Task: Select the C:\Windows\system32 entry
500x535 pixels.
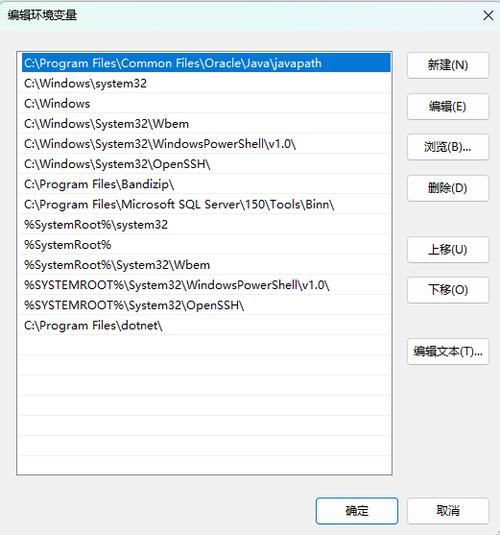Action: tap(206, 83)
